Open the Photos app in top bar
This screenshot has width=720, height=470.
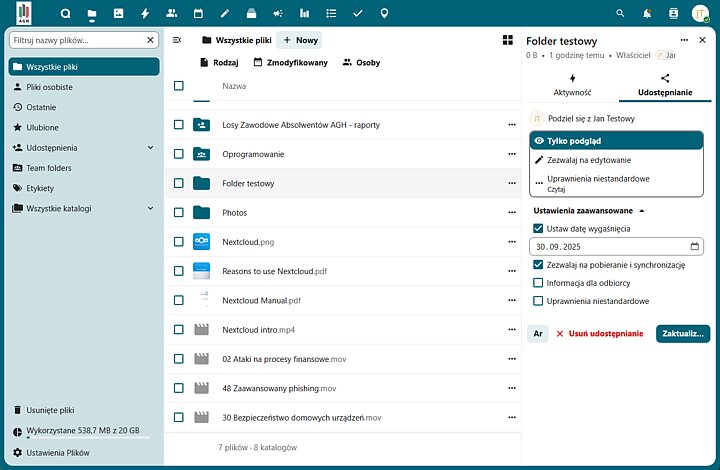click(119, 14)
